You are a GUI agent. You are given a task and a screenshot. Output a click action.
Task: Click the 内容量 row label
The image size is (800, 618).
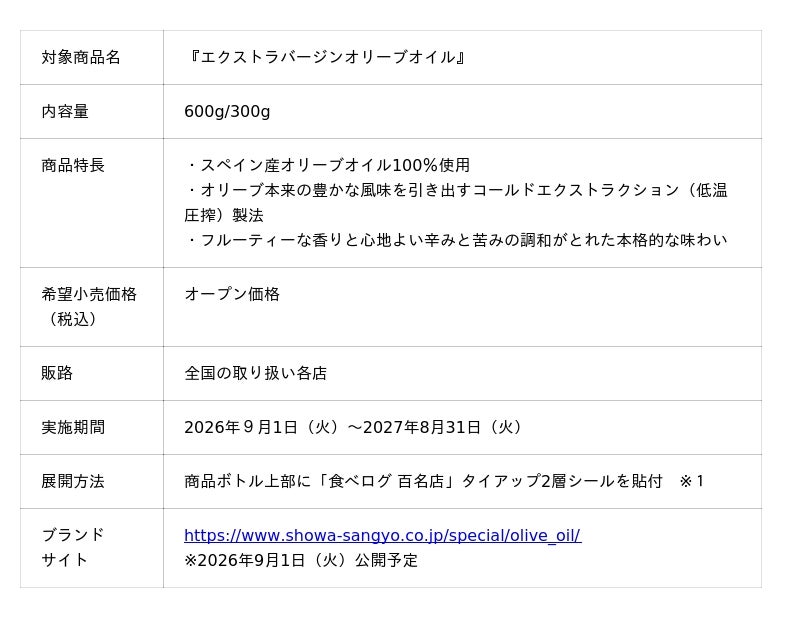[65, 111]
